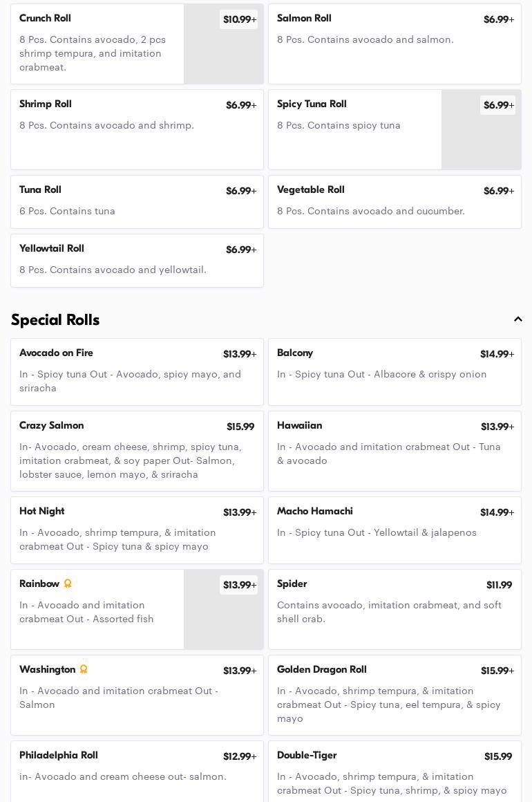Select the Balcony special roll
Screen dimensions: 532x802
(x=395, y=372)
